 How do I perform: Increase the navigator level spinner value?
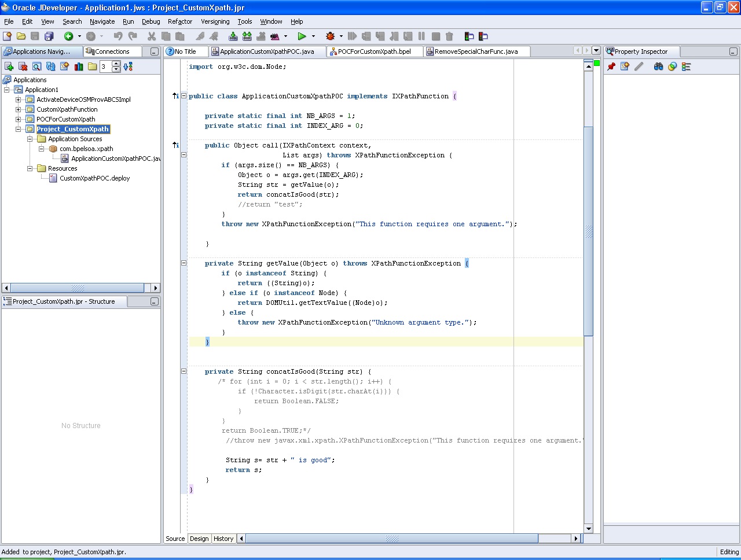point(116,64)
